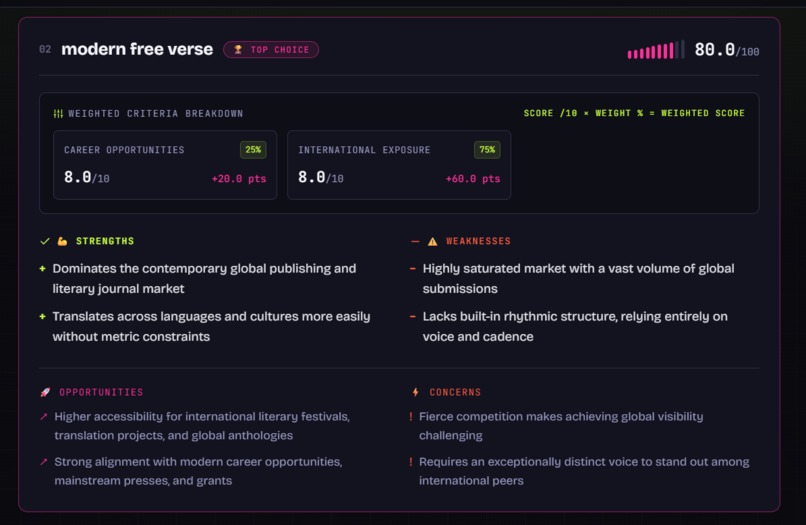
Task: Click the CAREER OPPORTUNITIES label
Action: coord(124,150)
